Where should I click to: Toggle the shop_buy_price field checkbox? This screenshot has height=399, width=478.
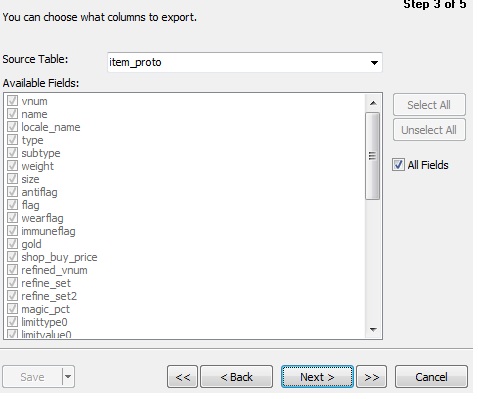12,257
